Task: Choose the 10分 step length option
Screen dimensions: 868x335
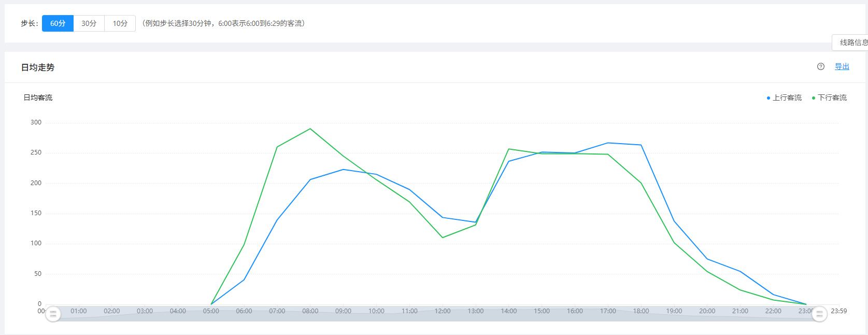Action: 120,23
